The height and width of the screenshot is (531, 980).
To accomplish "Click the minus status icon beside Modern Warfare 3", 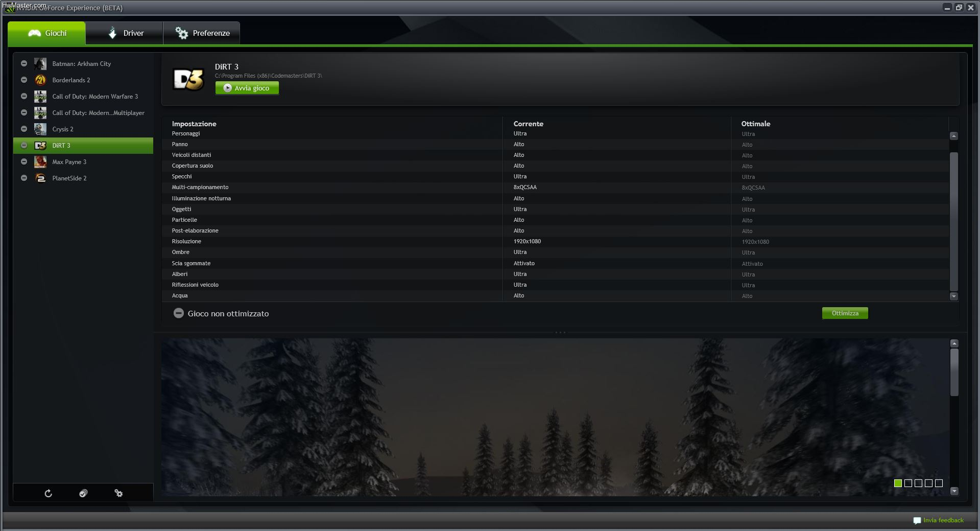I will pos(24,97).
